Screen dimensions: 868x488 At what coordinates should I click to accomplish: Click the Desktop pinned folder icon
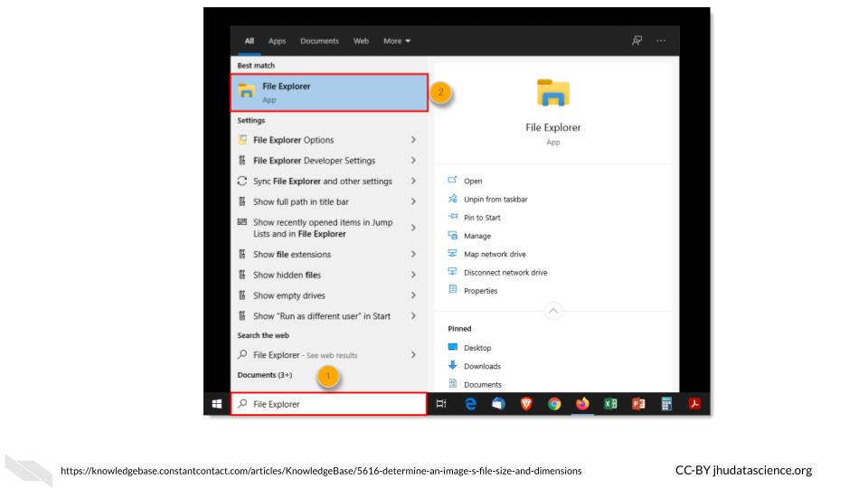(x=452, y=347)
